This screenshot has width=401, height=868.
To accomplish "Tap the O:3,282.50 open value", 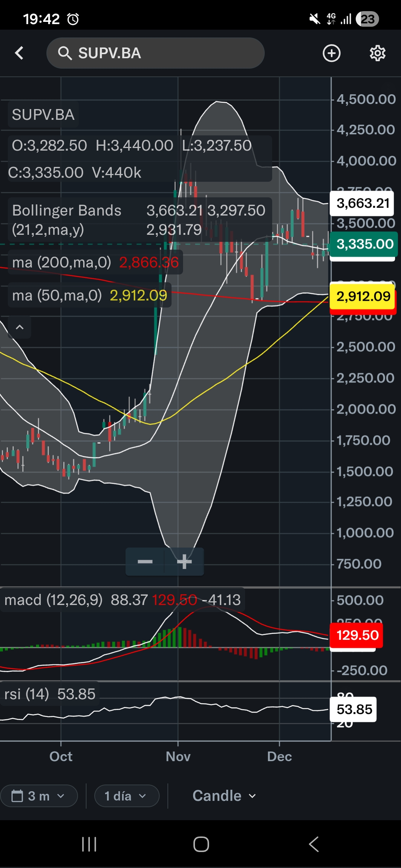I will (x=49, y=145).
